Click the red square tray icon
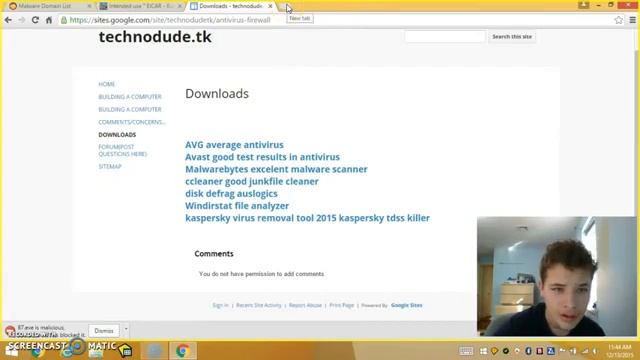The width and height of the screenshot is (640, 360). (x=540, y=351)
